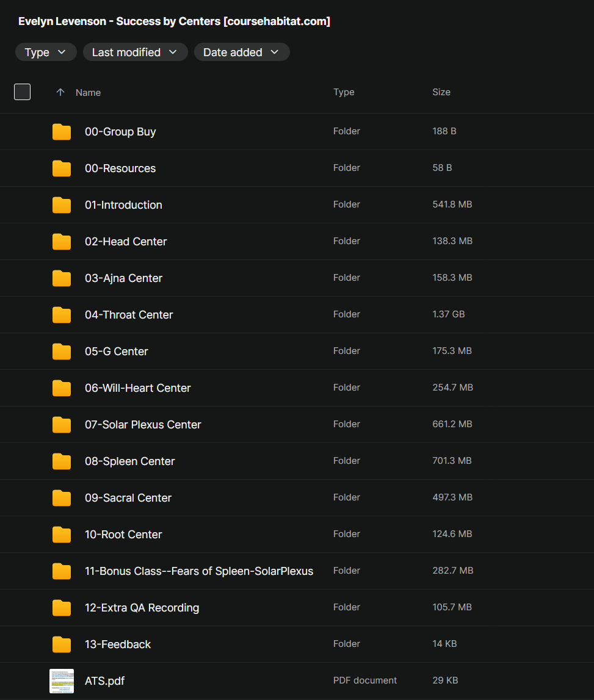Click the 04-Throat Center folder icon

62,315
